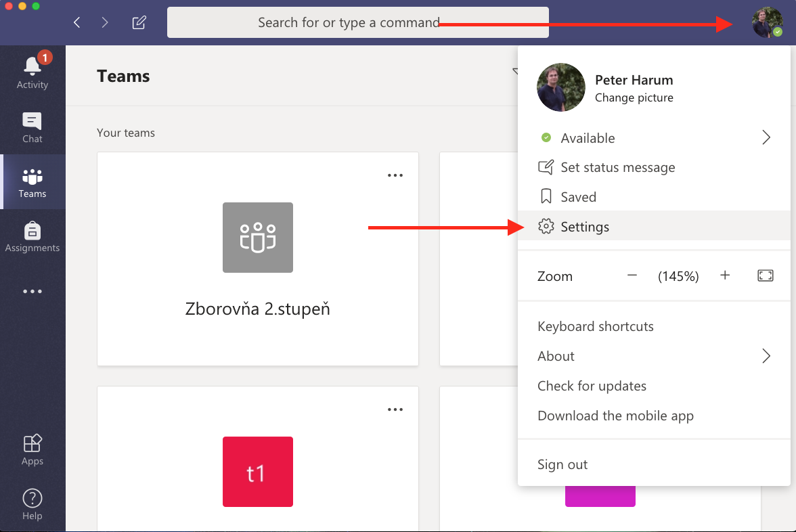The width and height of the screenshot is (796, 532).
Task: Select Keyboard shortcuts menu item
Action: (595, 326)
